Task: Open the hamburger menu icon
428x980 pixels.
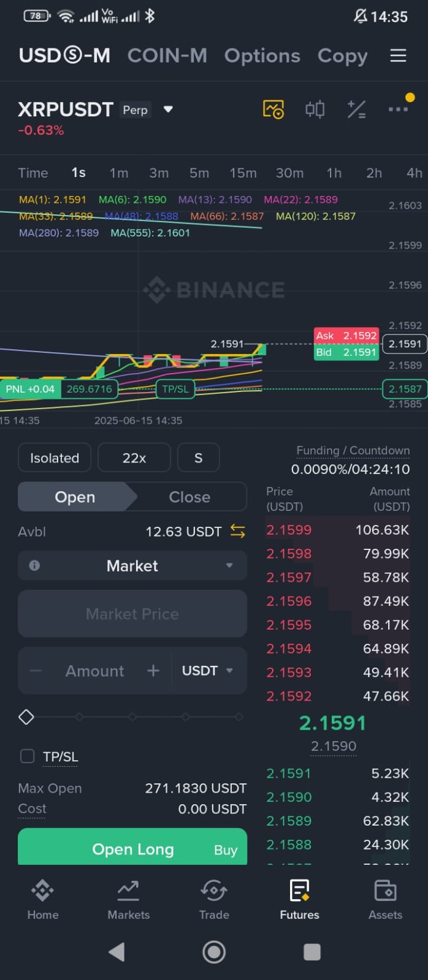Action: [399, 56]
